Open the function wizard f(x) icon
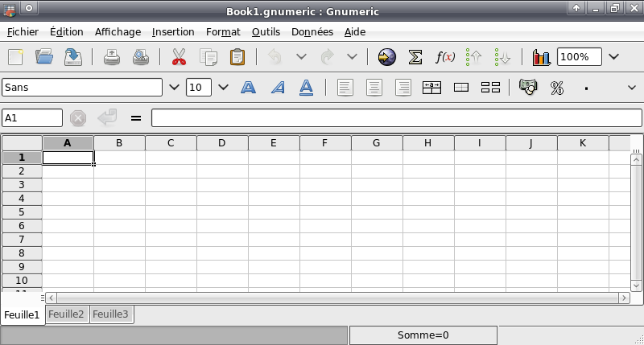Viewport: 644px width, 345px height. pos(445,56)
